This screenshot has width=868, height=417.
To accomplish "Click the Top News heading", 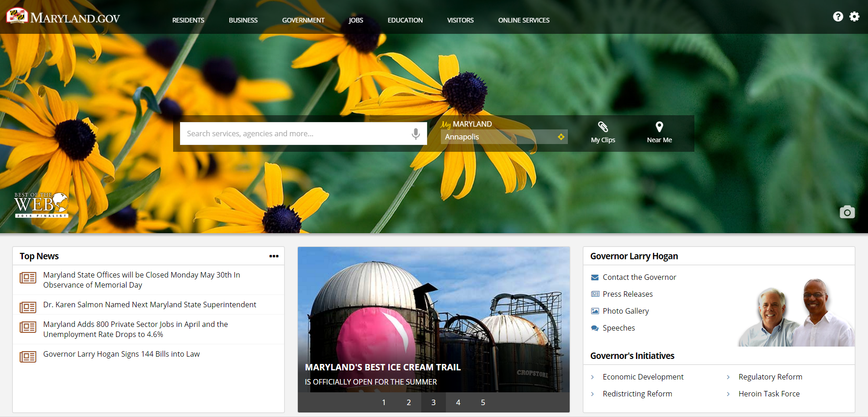I will pyautogui.click(x=39, y=256).
